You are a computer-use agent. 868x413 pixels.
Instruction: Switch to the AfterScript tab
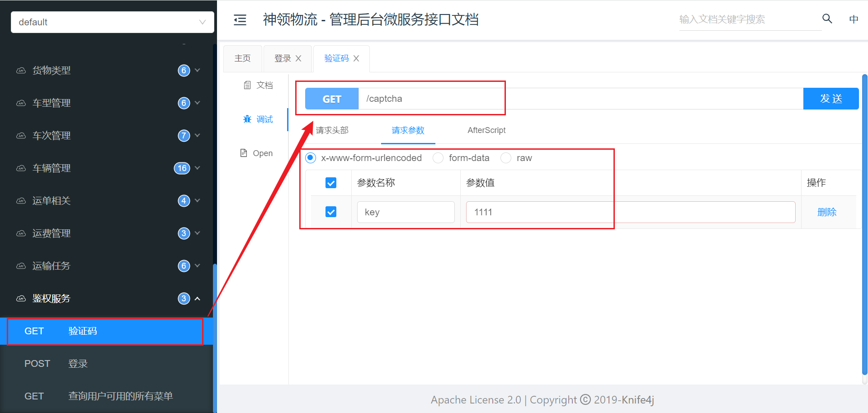point(486,130)
